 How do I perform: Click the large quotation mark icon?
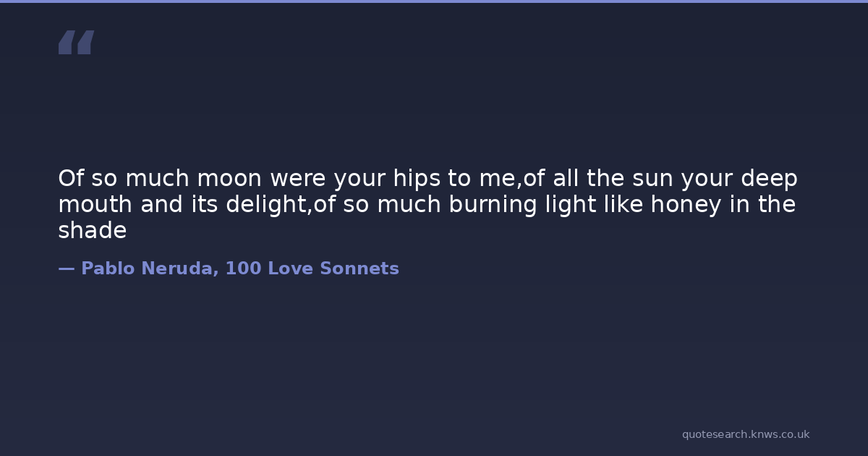tap(76, 42)
